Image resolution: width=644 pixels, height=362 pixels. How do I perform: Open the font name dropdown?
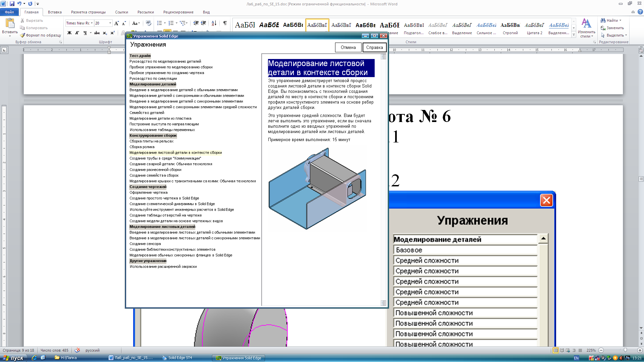[x=92, y=23]
